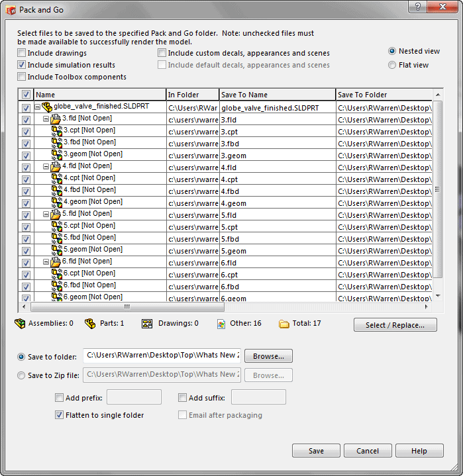Click the Assemblies count icon
Viewport: 463px width, 476px height.
20,324
